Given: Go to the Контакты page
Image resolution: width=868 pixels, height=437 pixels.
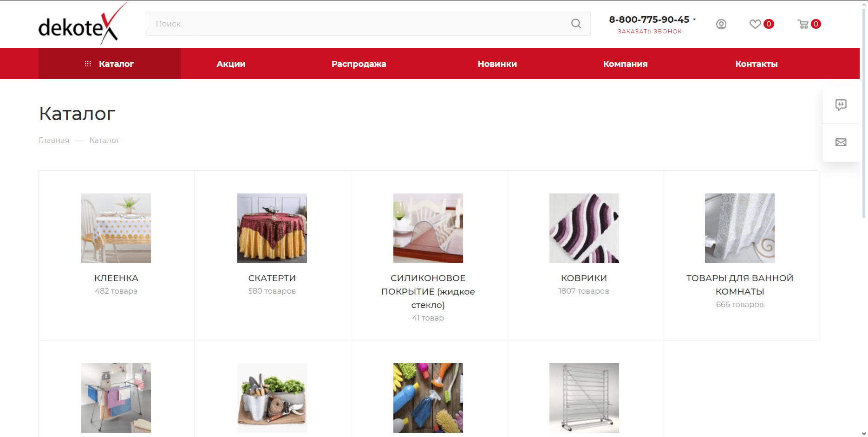Looking at the screenshot, I should pyautogui.click(x=756, y=64).
